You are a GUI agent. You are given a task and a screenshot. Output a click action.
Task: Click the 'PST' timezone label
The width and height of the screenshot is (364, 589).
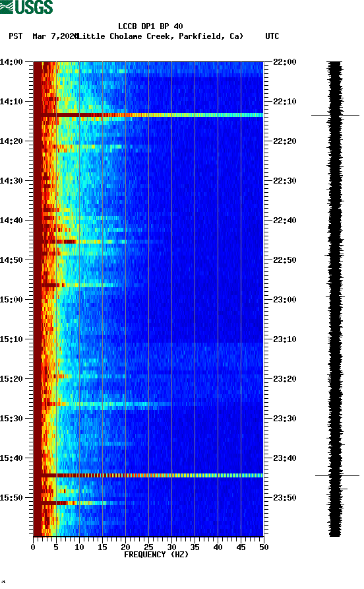(16, 36)
